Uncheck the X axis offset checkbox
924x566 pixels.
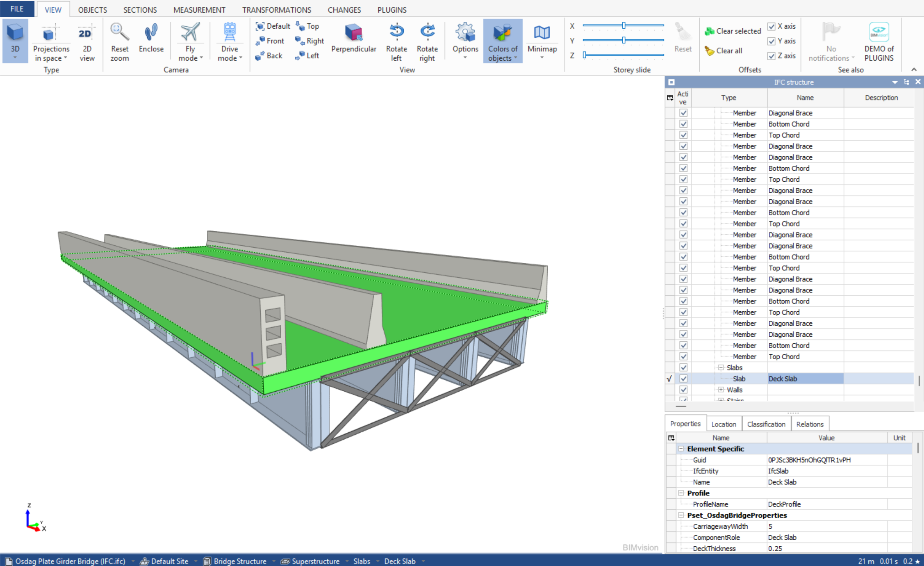pyautogui.click(x=772, y=26)
